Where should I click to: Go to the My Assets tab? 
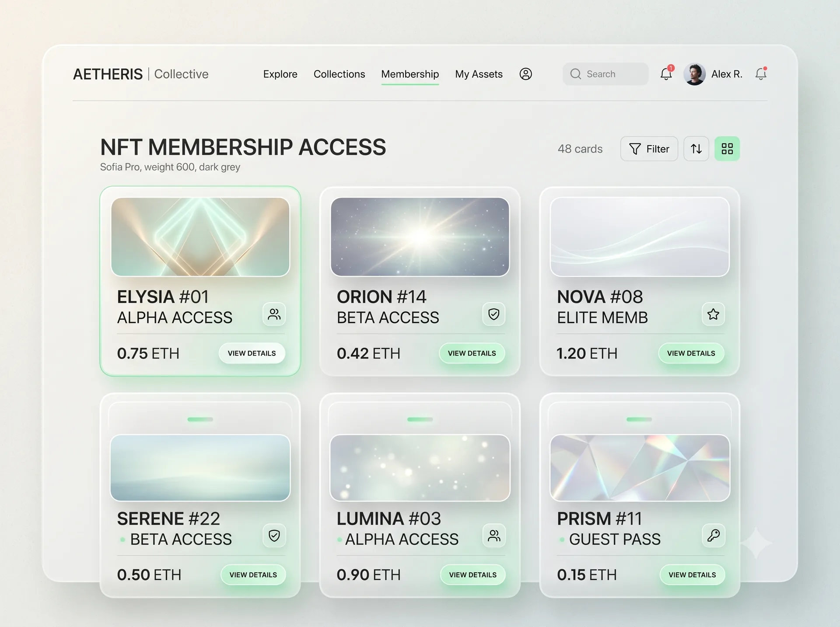pyautogui.click(x=479, y=74)
